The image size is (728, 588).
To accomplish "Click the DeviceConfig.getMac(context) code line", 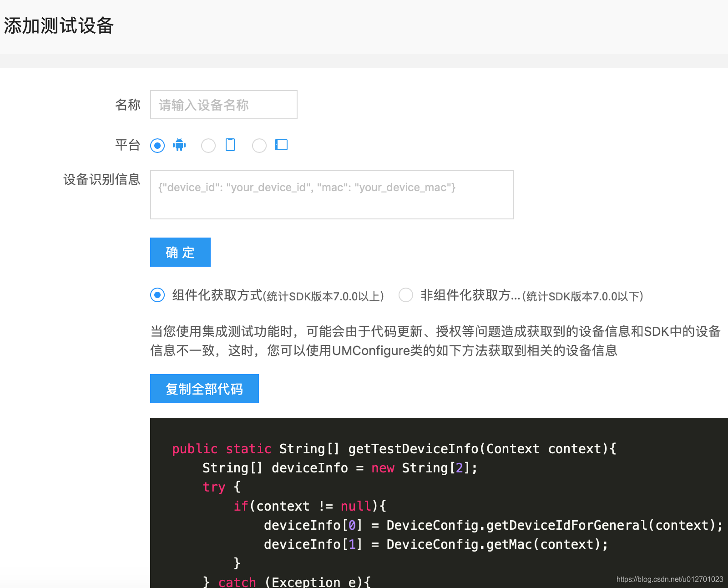I will point(436,544).
